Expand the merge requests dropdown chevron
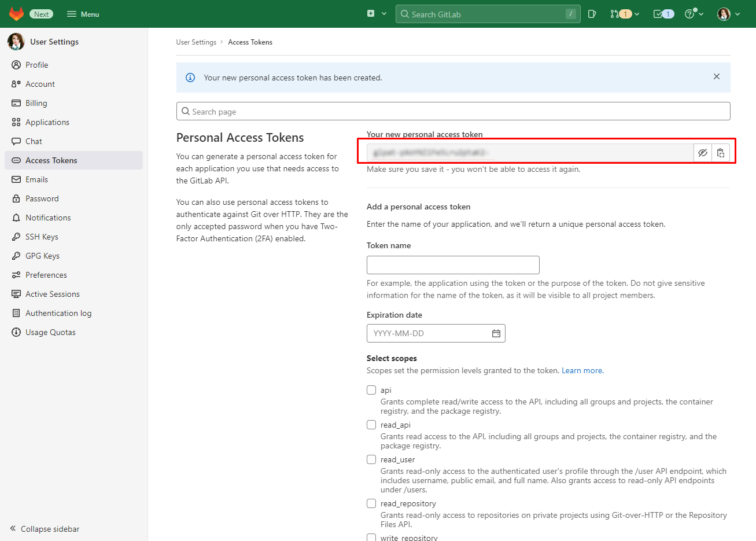This screenshot has height=541, width=756. [637, 14]
